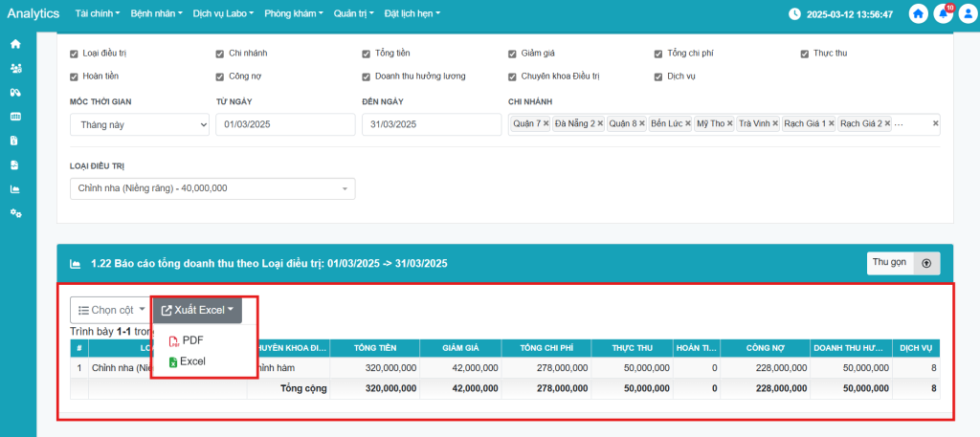980x437 pixels.
Task: Click the round home button in top bar
Action: [919, 13]
